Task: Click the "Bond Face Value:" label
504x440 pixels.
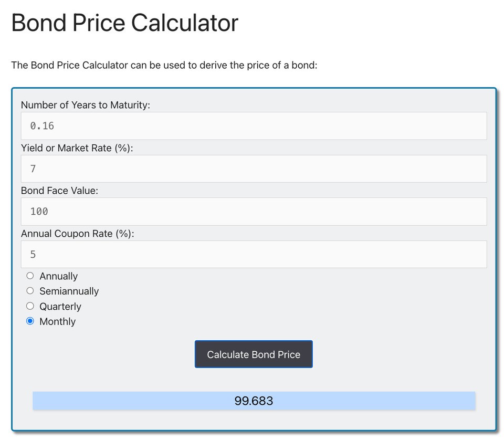Action: 59,191
